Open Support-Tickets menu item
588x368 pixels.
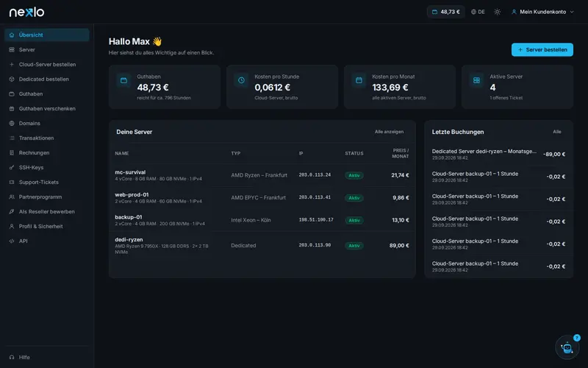[47, 182]
